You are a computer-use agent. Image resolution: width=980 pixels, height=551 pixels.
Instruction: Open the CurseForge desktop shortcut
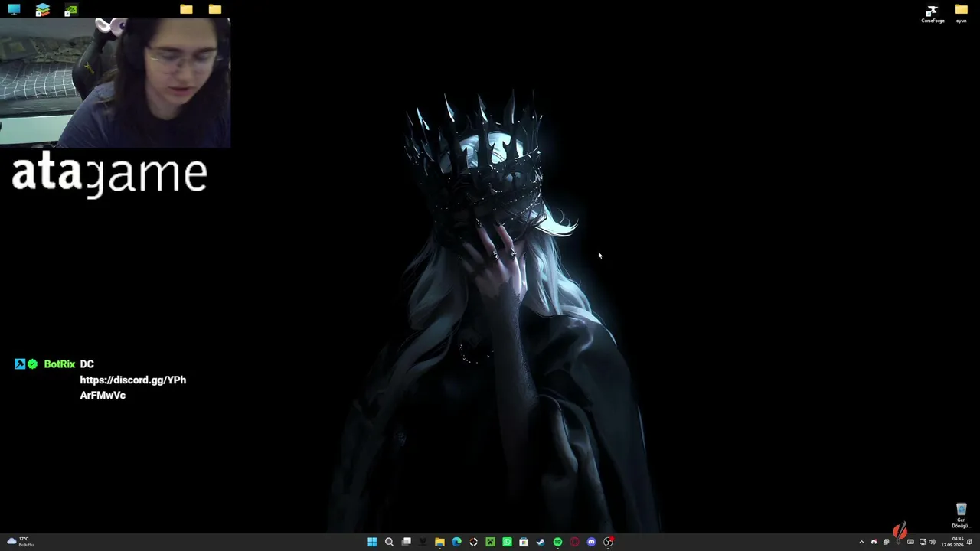(933, 14)
